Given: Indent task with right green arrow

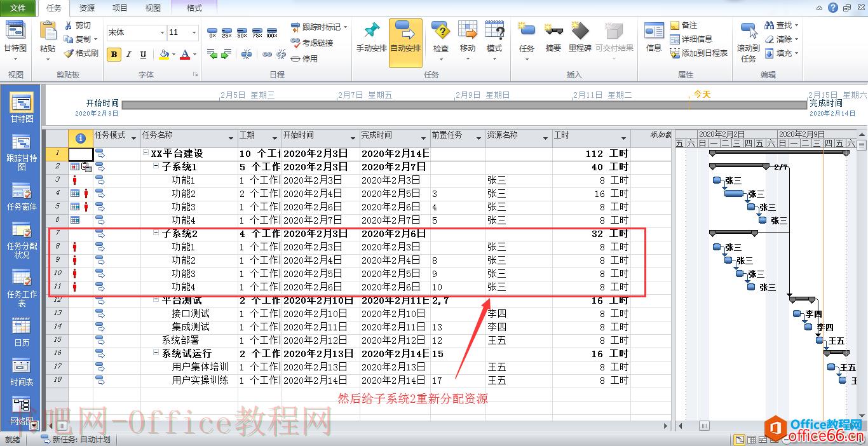Looking at the screenshot, I should (227, 55).
